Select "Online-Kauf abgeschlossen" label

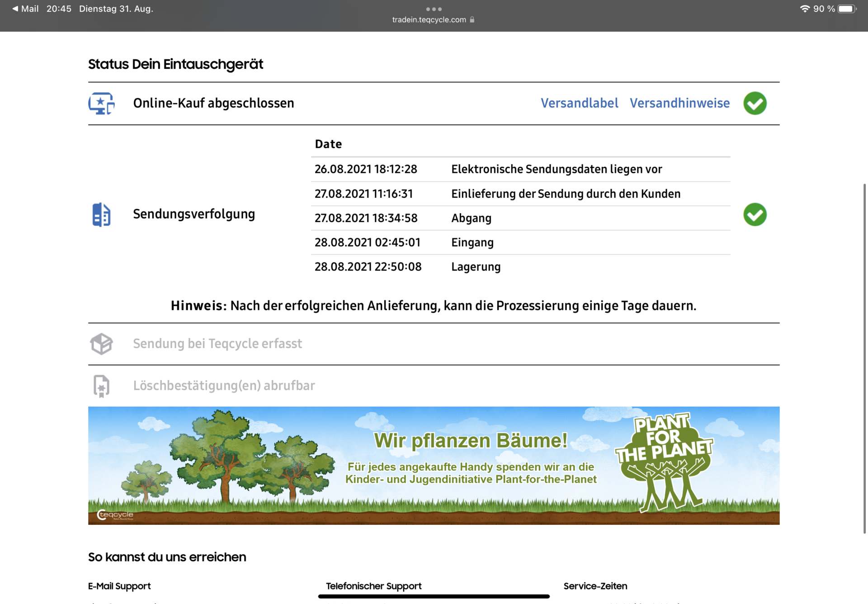[213, 103]
